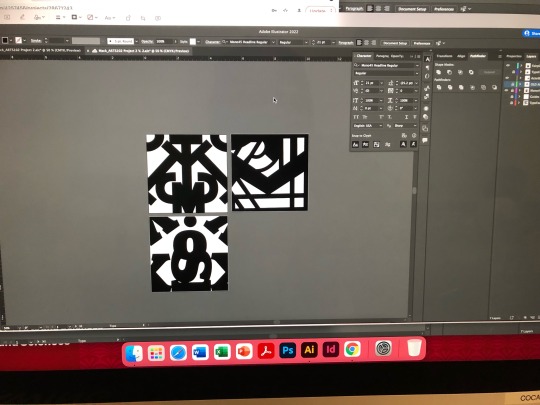
Task: Open stroke weight dropdown in control bar
Action: click(x=67, y=41)
